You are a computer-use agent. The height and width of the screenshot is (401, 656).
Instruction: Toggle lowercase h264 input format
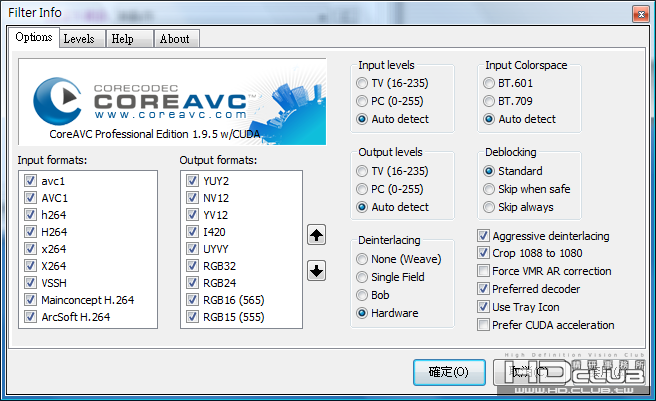(x=30, y=215)
